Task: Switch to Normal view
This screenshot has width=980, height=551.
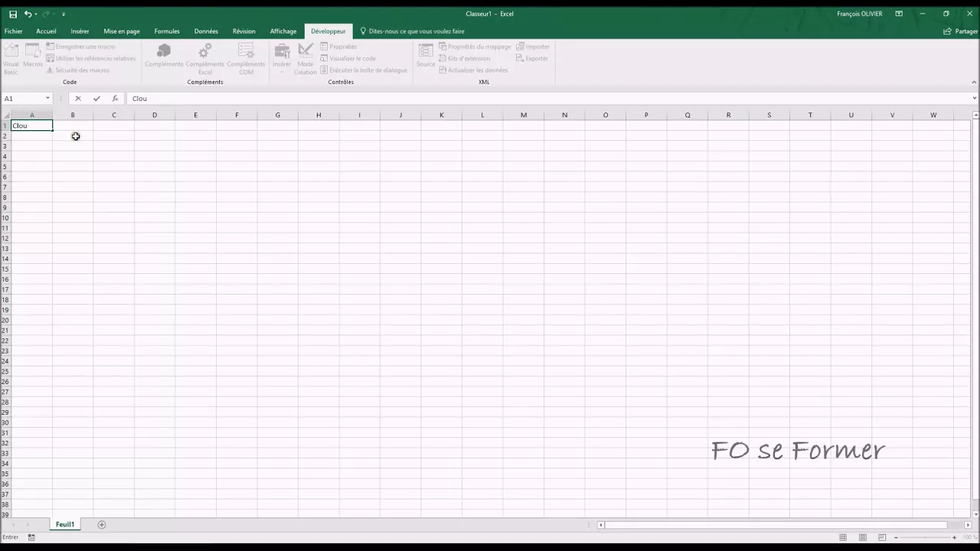Action: click(x=843, y=538)
